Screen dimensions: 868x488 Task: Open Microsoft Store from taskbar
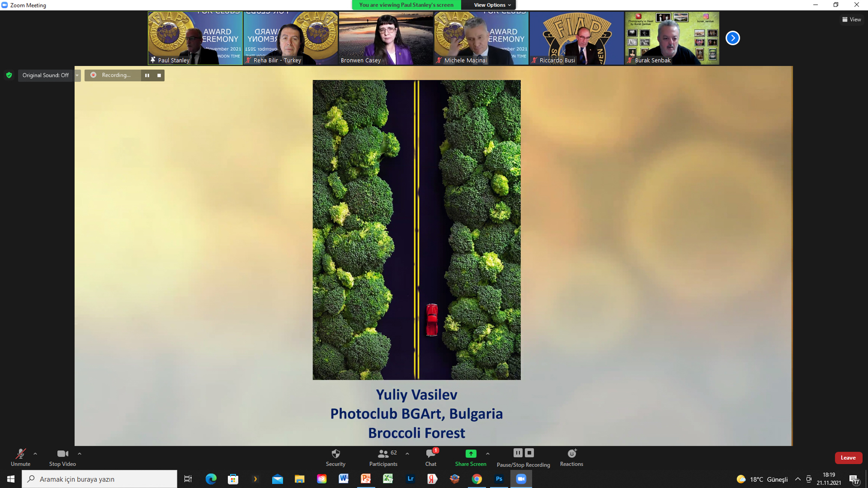[x=233, y=479]
